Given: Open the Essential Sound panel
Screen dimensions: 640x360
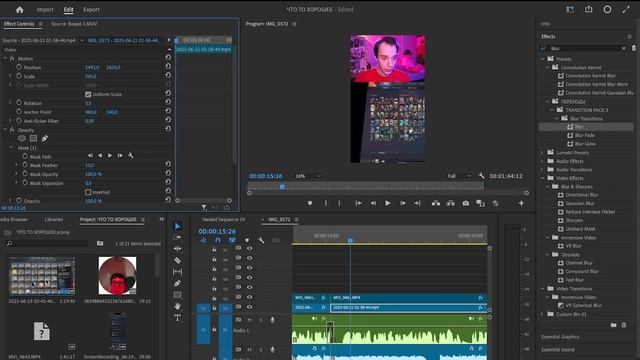Looking at the screenshot, I should (558, 349).
